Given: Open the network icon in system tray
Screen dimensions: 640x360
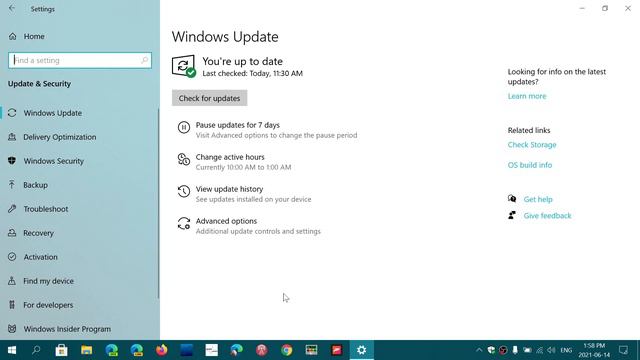Looking at the screenshot, I should [x=540, y=350].
